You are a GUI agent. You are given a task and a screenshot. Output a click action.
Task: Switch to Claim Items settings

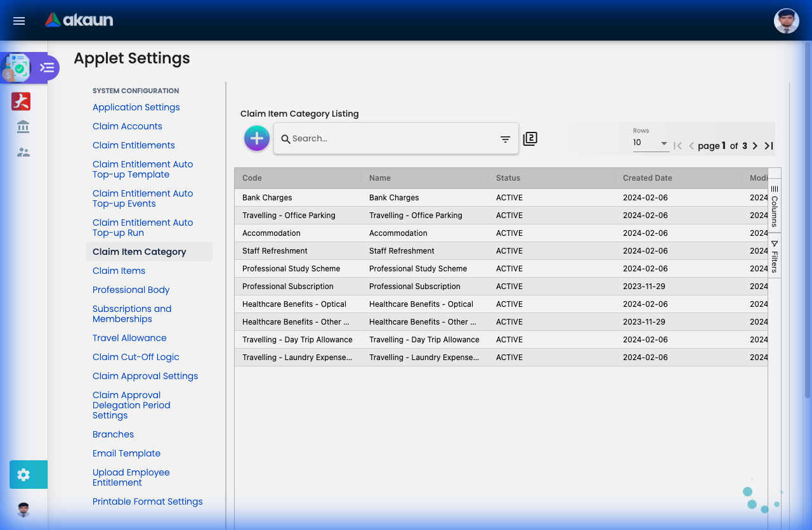[x=119, y=271]
